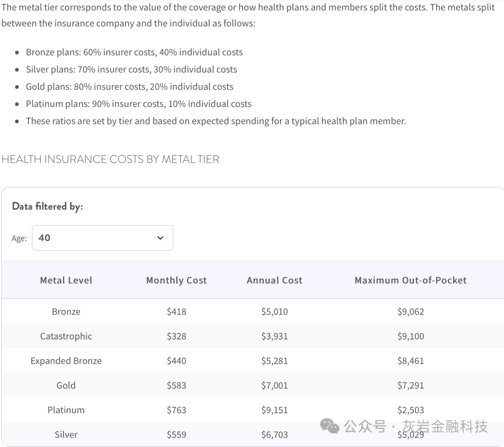Select the Catastrophic row label
This screenshot has height=447, width=504.
66,336
